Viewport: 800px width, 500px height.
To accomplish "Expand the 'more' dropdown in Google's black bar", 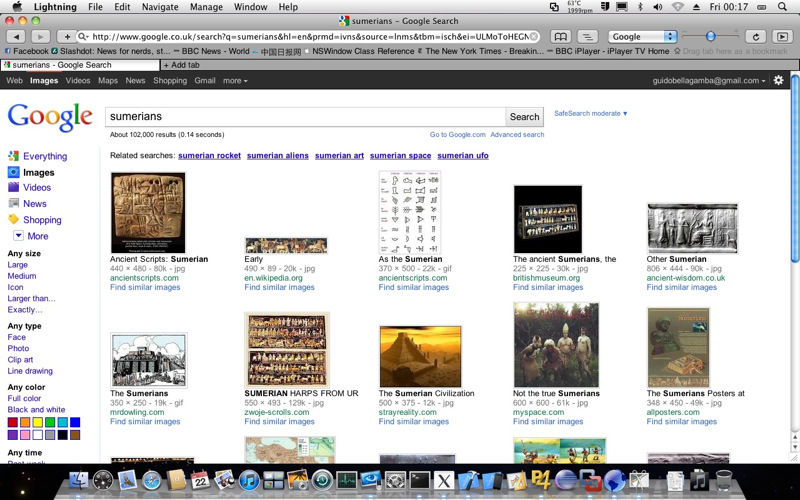I will tap(235, 81).
